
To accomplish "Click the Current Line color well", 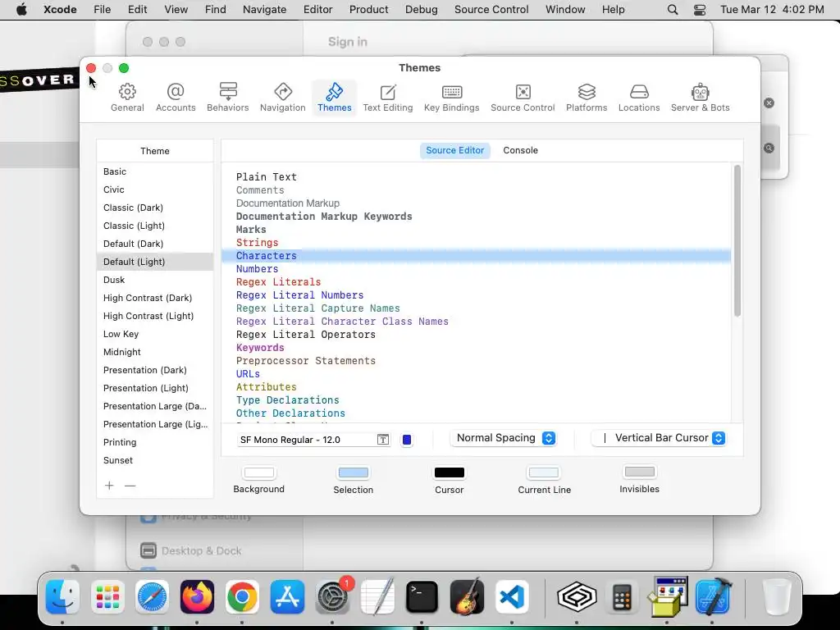I will coord(544,472).
